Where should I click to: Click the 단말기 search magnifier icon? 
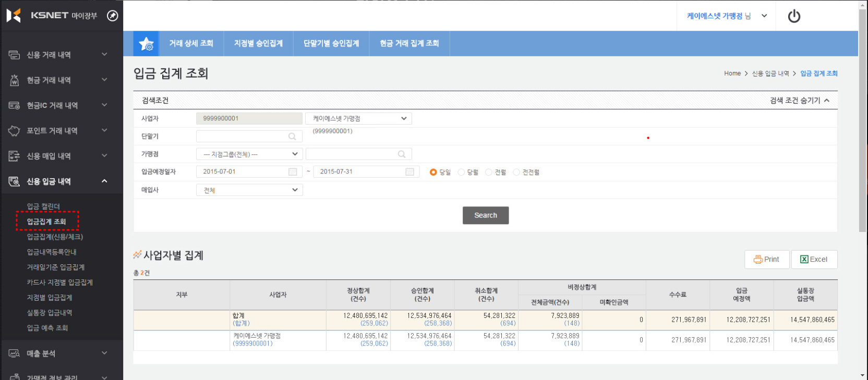click(x=292, y=137)
